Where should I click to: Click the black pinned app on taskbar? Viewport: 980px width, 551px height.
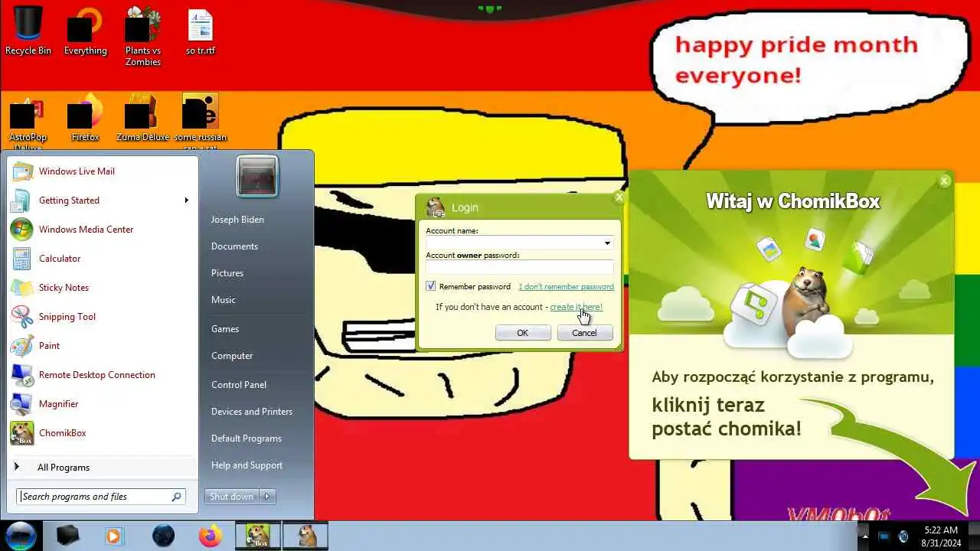tap(67, 536)
